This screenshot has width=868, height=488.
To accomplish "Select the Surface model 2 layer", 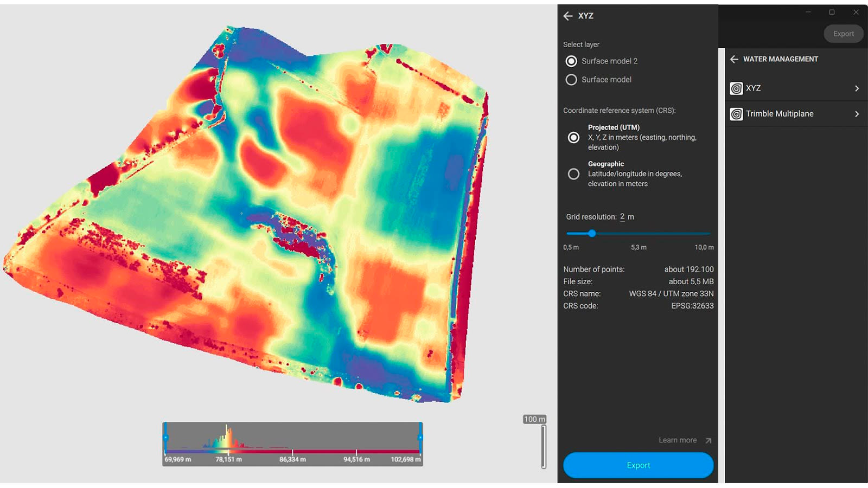I will point(571,61).
